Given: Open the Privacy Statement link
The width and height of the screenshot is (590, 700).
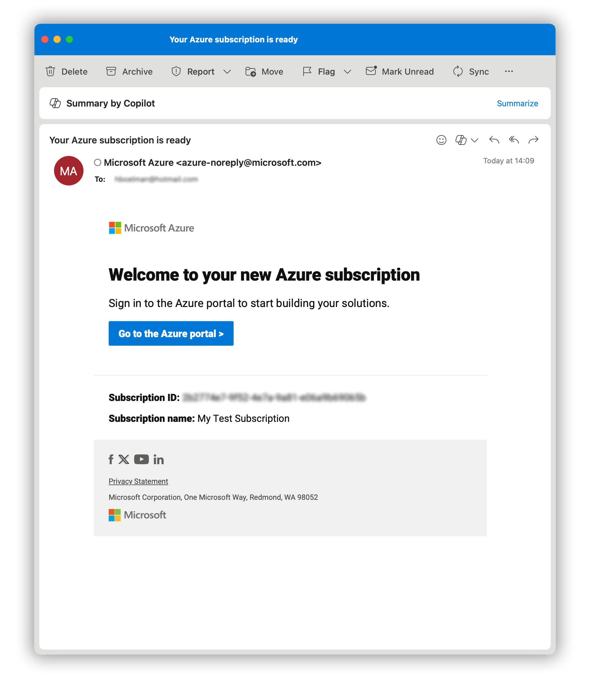Looking at the screenshot, I should pyautogui.click(x=138, y=481).
